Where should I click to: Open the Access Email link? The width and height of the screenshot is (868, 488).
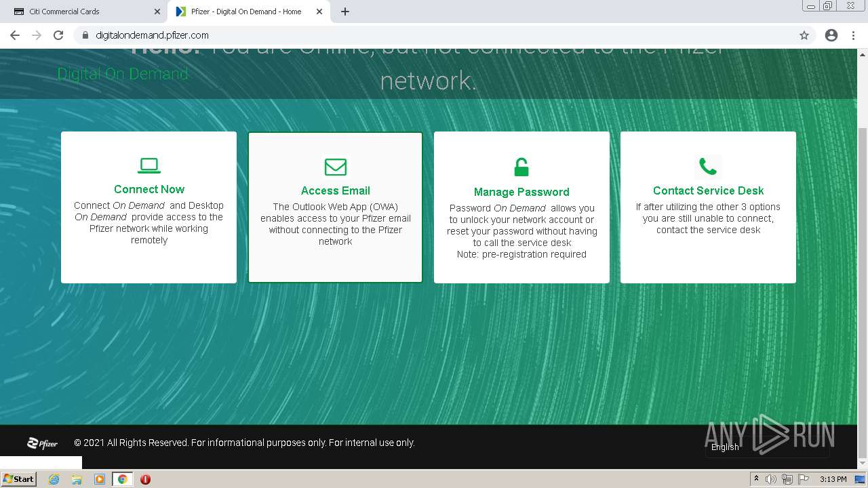(x=336, y=190)
